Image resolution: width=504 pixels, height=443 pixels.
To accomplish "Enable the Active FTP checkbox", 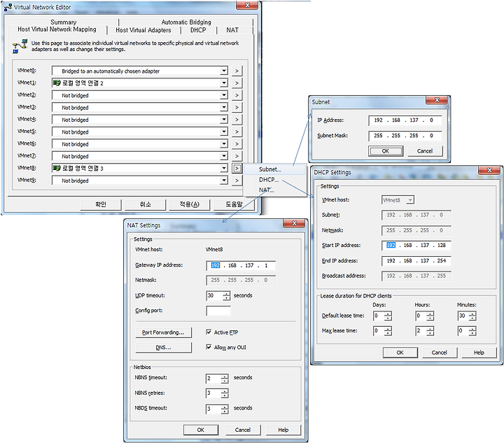I will tap(209, 332).
